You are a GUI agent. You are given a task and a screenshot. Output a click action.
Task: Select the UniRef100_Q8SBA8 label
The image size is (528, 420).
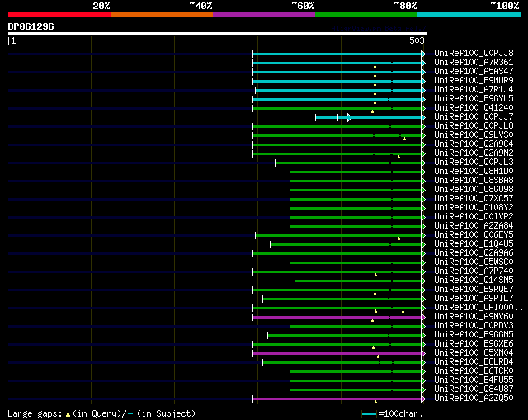coord(474,180)
